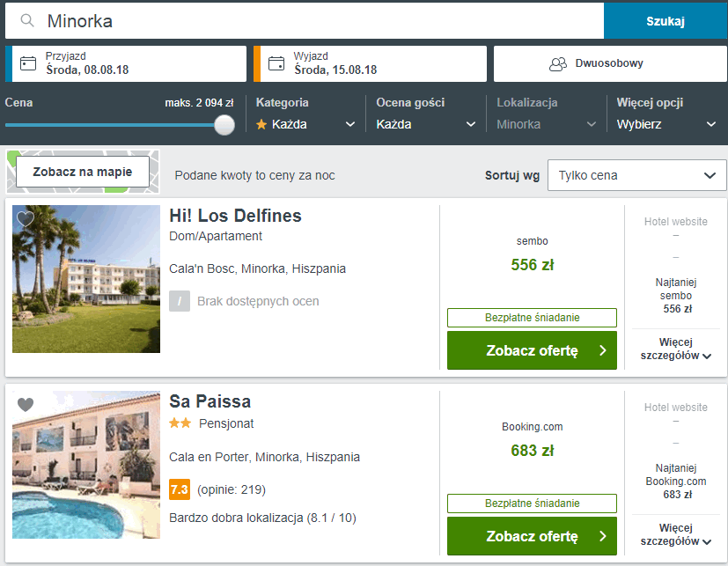The image size is (728, 566).
Task: Click the guests icon beside Dwuosobowy
Action: pos(558,63)
